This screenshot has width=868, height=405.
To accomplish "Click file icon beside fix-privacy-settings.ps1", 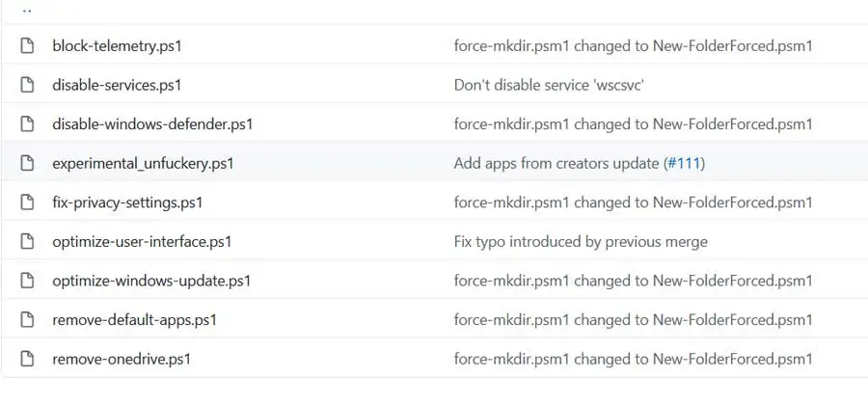I will pos(27,202).
